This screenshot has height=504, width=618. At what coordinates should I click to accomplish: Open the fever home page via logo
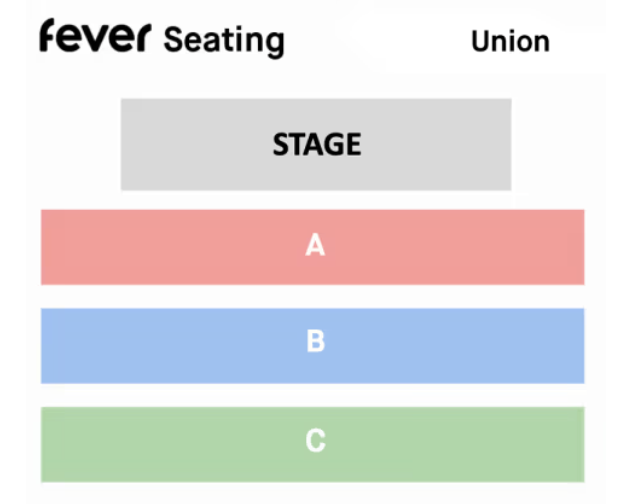[96, 38]
